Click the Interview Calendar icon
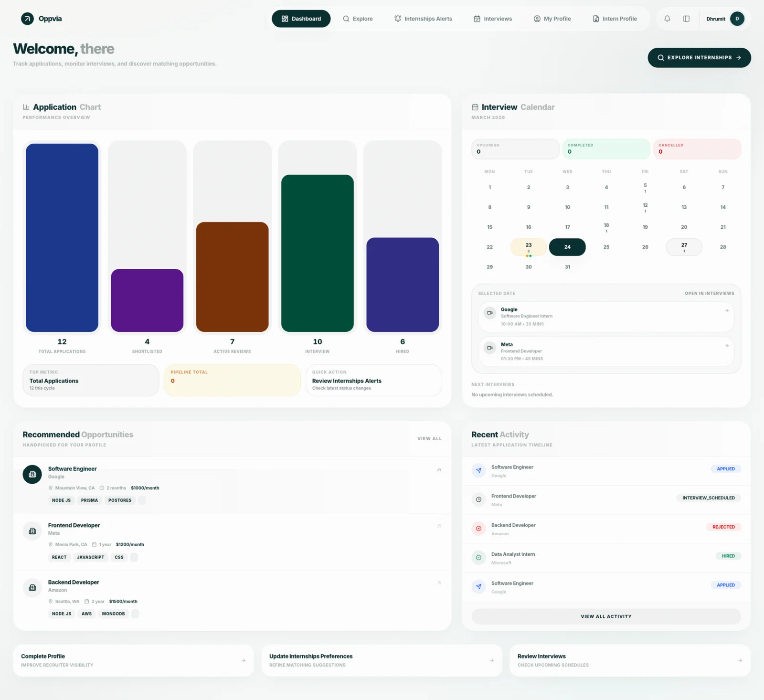 (x=475, y=107)
